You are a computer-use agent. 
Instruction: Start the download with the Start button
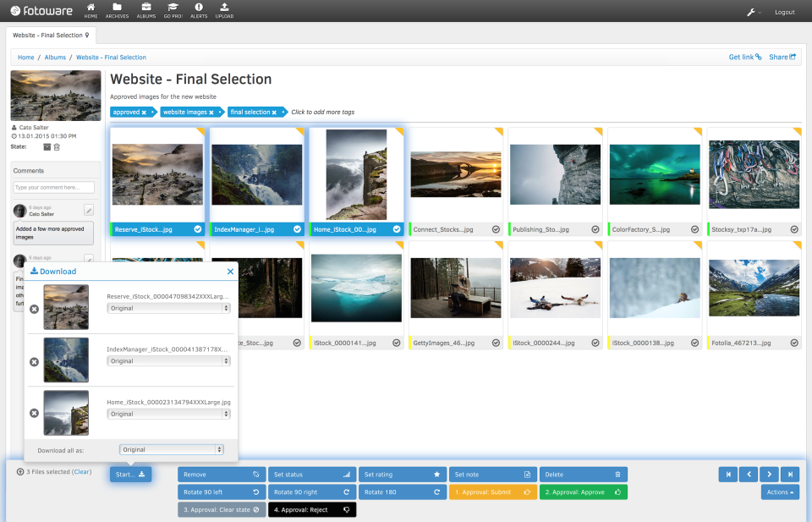(130, 475)
